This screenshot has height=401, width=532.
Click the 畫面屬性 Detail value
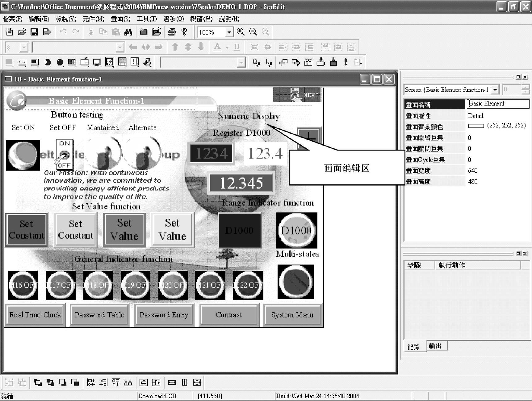(x=475, y=116)
